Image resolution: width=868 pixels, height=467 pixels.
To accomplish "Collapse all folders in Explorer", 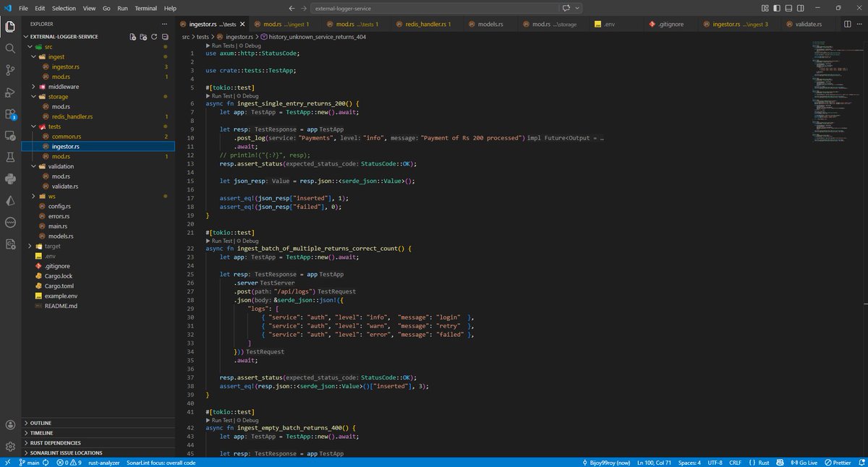I will 165,36.
